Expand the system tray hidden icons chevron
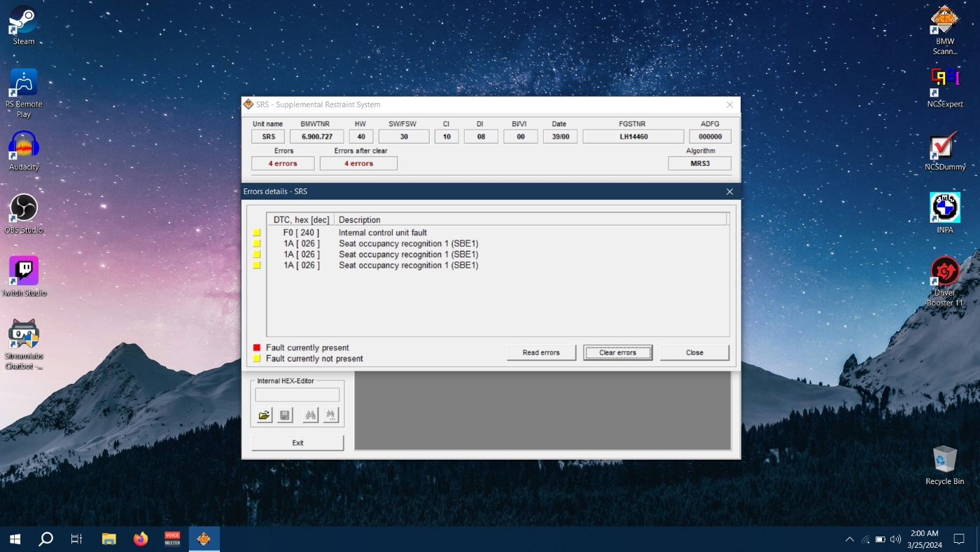The image size is (980, 552). [849, 539]
